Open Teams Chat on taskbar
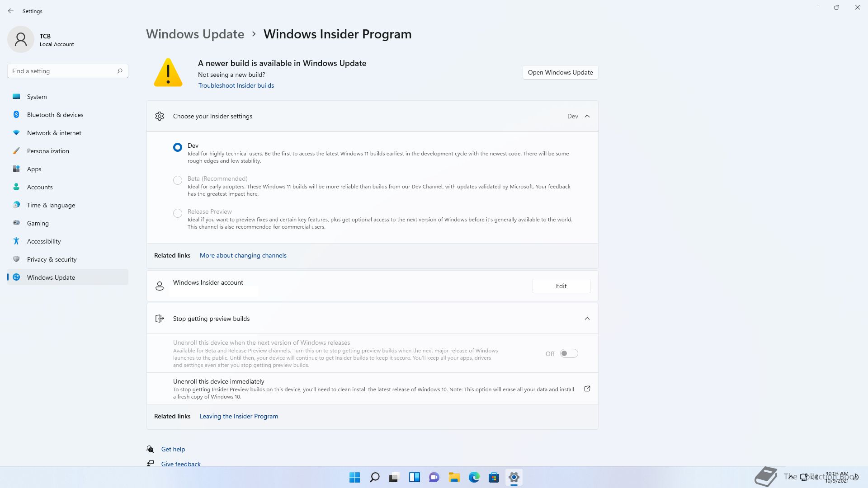The width and height of the screenshot is (868, 488). pos(434,477)
